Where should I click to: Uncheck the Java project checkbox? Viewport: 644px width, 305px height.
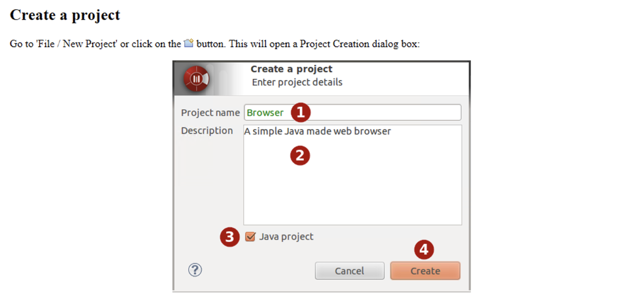pos(250,237)
